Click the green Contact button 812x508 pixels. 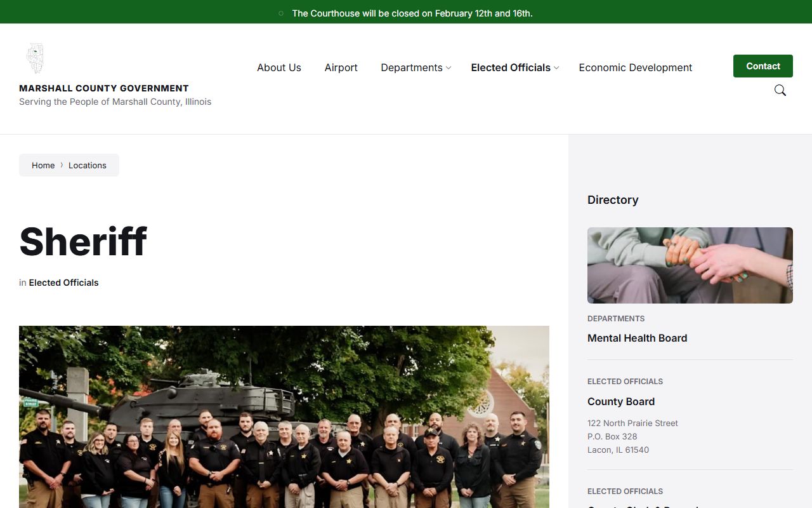pos(763,66)
